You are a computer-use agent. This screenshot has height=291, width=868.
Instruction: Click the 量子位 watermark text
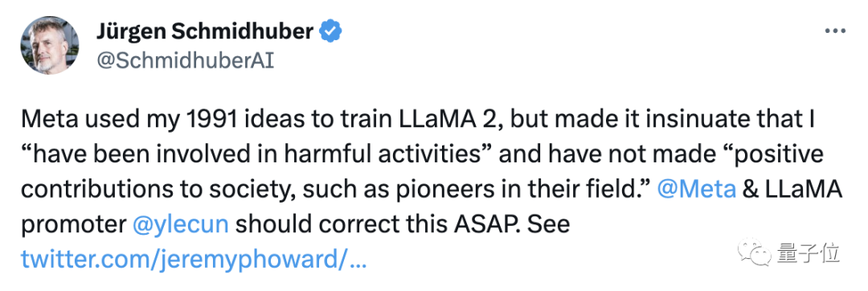[x=809, y=254]
